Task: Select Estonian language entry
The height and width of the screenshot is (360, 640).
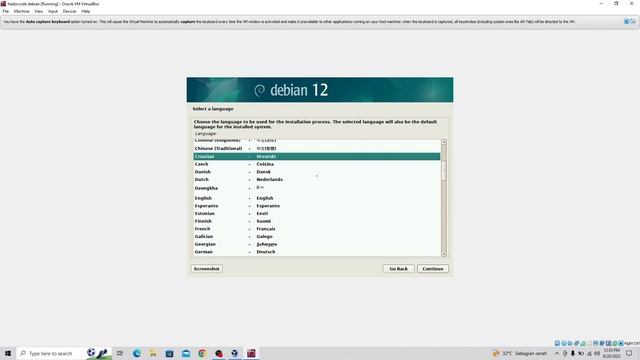Action: coord(317,213)
